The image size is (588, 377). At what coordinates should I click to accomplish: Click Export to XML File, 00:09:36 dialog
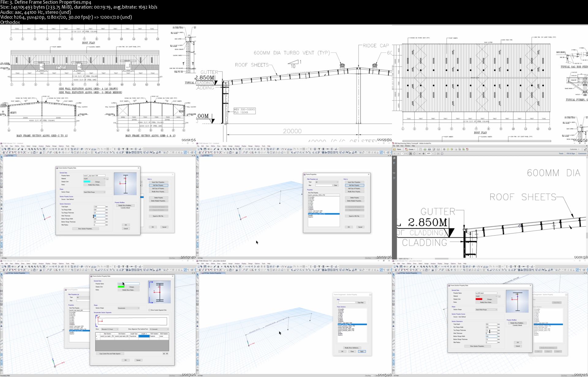[x=355, y=216]
